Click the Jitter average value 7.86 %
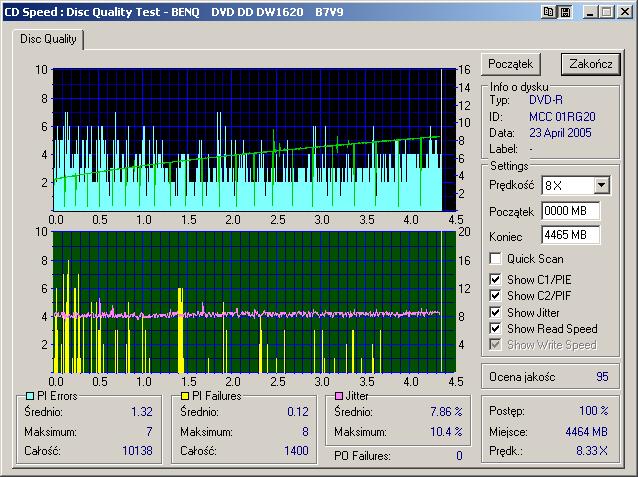 point(446,411)
